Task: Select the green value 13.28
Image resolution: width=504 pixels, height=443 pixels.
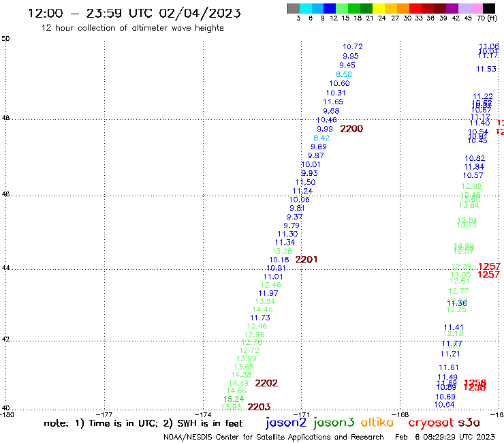Action: pos(282,251)
